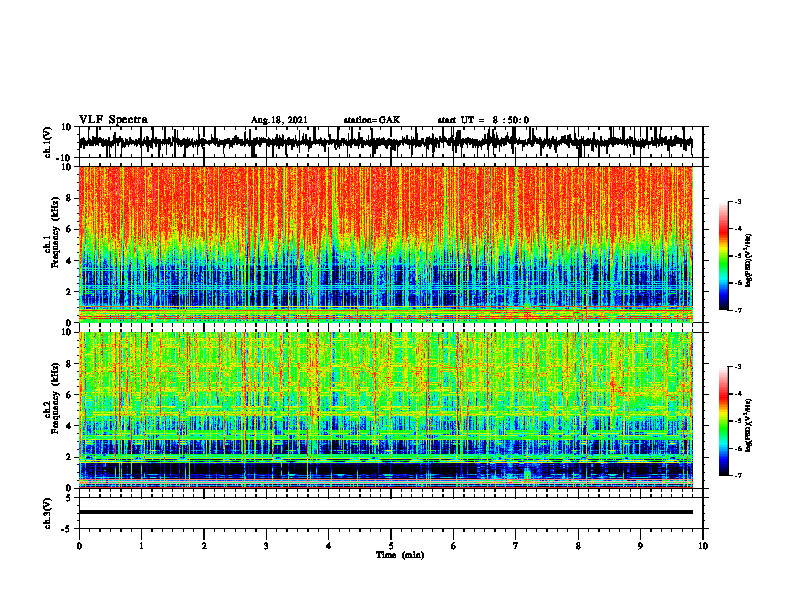Click tick label "0" on the Time axis

(79, 546)
